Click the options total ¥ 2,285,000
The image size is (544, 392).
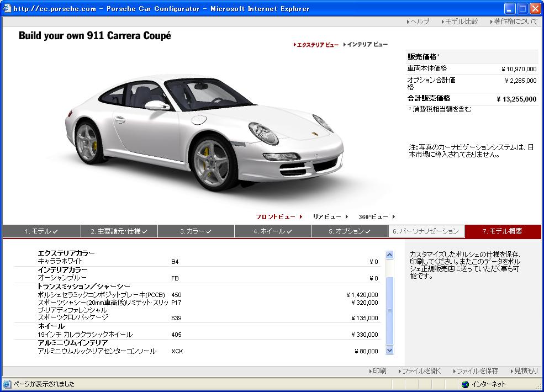click(521, 81)
